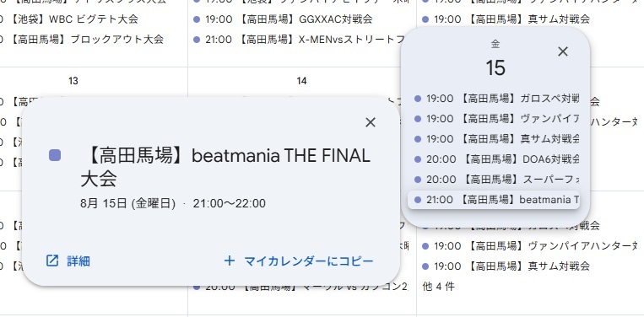Click the open-in-new-window details icon
644x317 pixels.
pos(52,261)
